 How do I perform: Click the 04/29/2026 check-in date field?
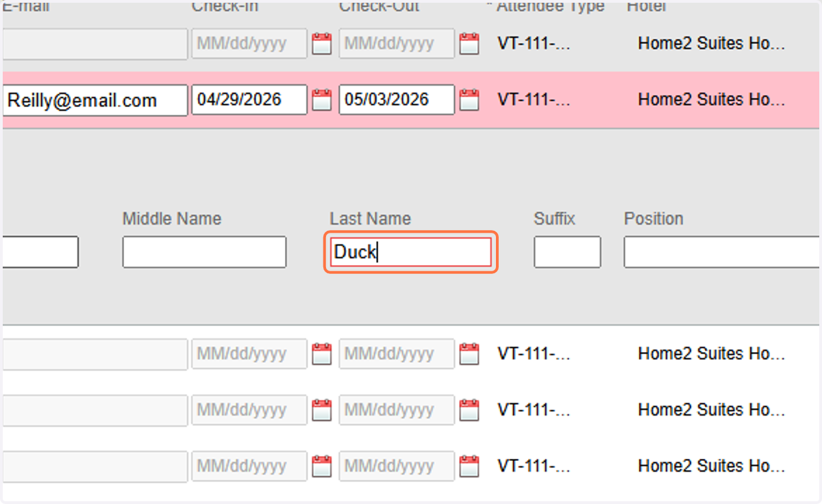[x=249, y=100]
